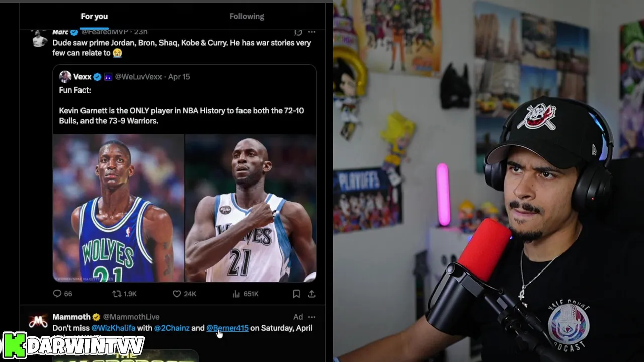Click Mammoth gold verified badge
The height and width of the screenshot is (362, 644).
coord(96,317)
